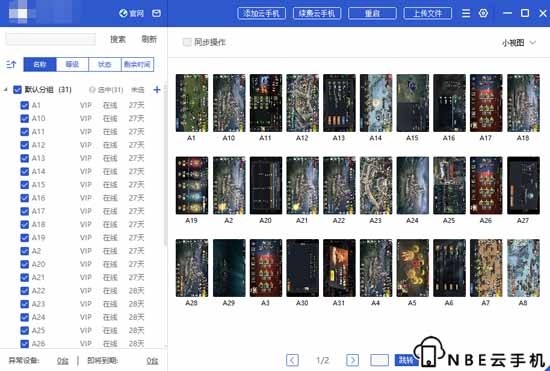Open the 小视图 view size dropdown
Screen dimensions: 550x371
click(x=519, y=43)
